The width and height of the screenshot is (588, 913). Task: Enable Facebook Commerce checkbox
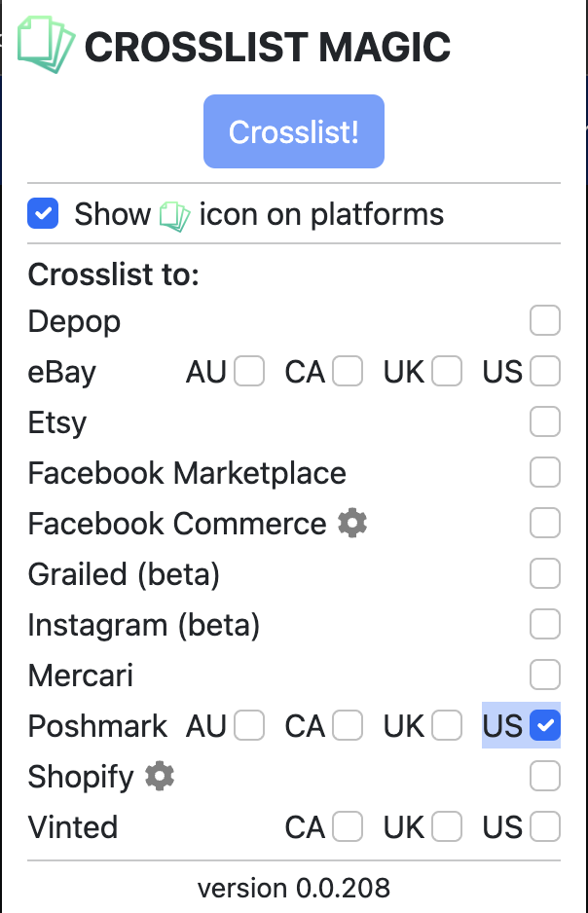click(544, 524)
